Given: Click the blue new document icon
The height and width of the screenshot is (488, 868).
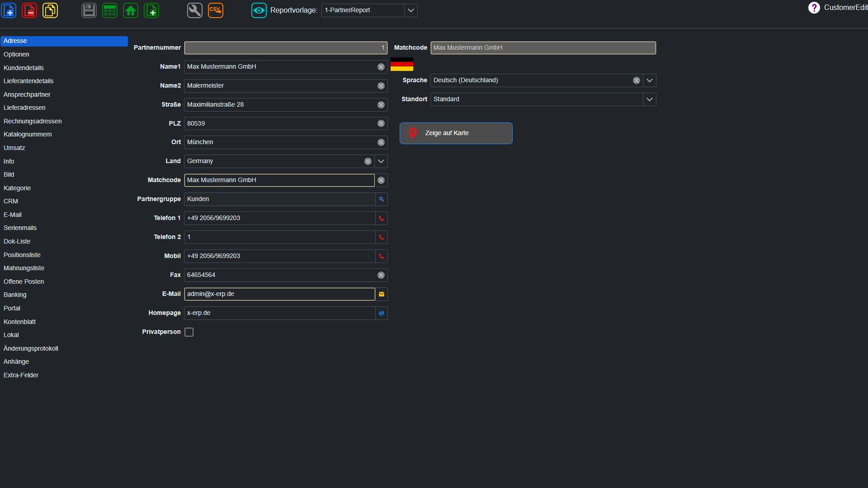Looking at the screenshot, I should point(9,10).
